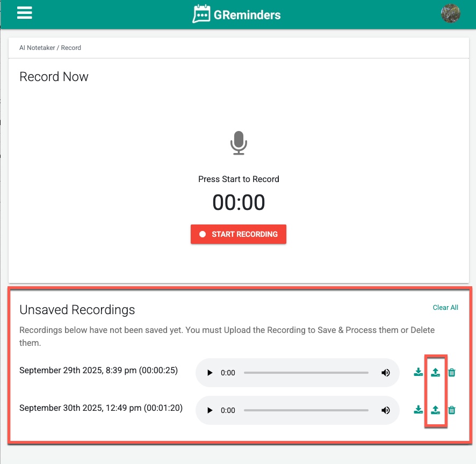Download the September 29th recording
The height and width of the screenshot is (464, 476).
[419, 372]
